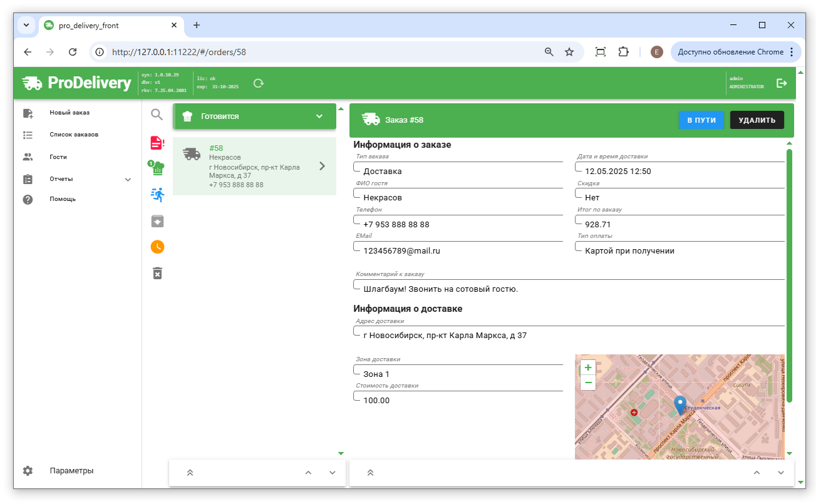Open the blue running courier status icon

pyautogui.click(x=157, y=194)
